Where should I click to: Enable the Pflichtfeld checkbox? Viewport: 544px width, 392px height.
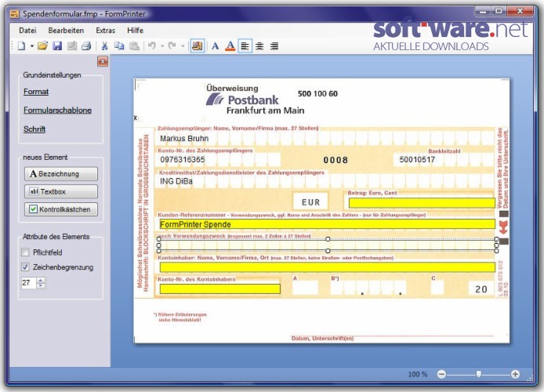click(25, 252)
